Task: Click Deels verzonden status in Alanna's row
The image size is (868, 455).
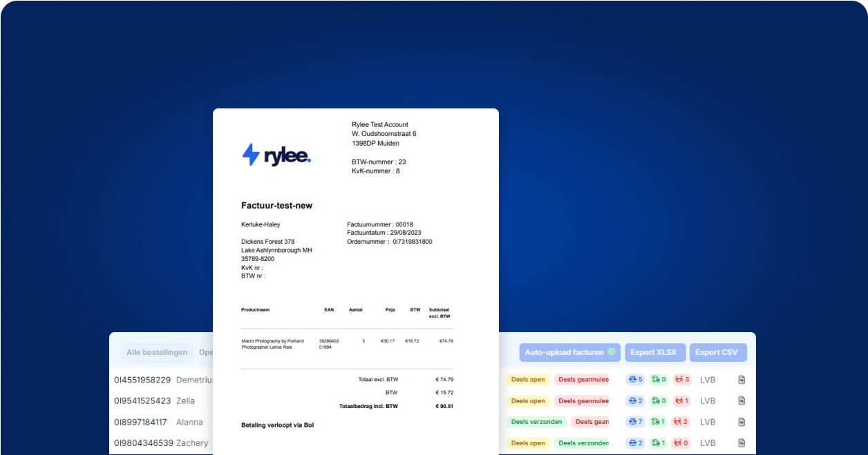Action: (x=536, y=422)
